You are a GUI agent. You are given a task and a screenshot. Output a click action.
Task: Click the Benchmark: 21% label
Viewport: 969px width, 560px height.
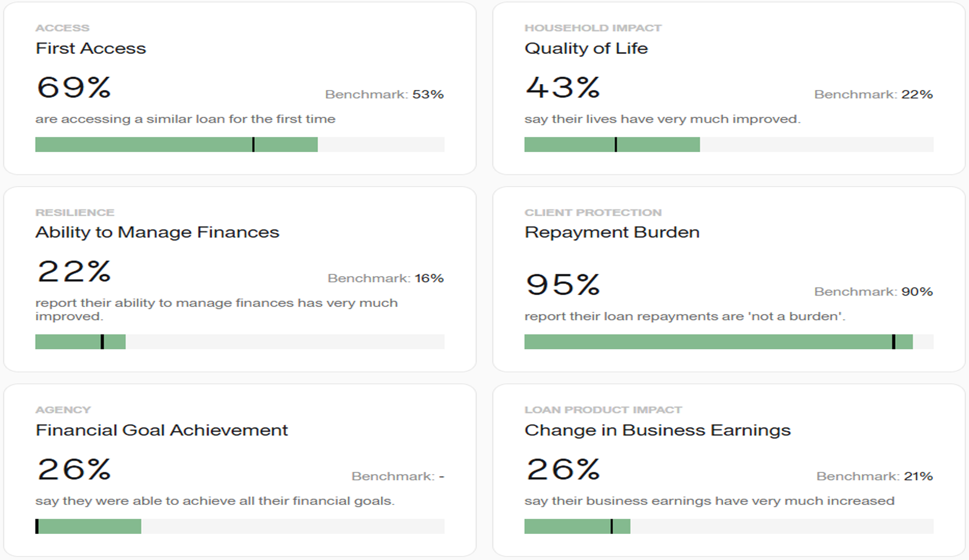coord(874,476)
